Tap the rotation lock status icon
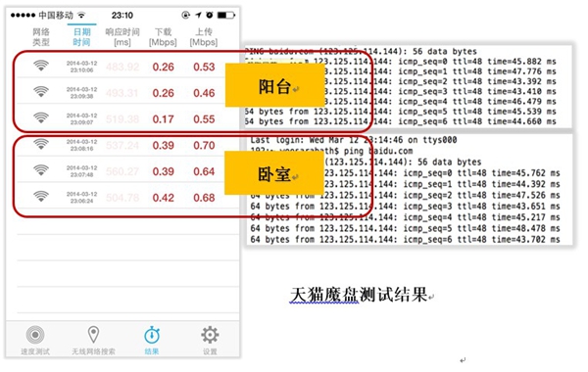The width and height of the screenshot is (588, 372). (x=185, y=15)
